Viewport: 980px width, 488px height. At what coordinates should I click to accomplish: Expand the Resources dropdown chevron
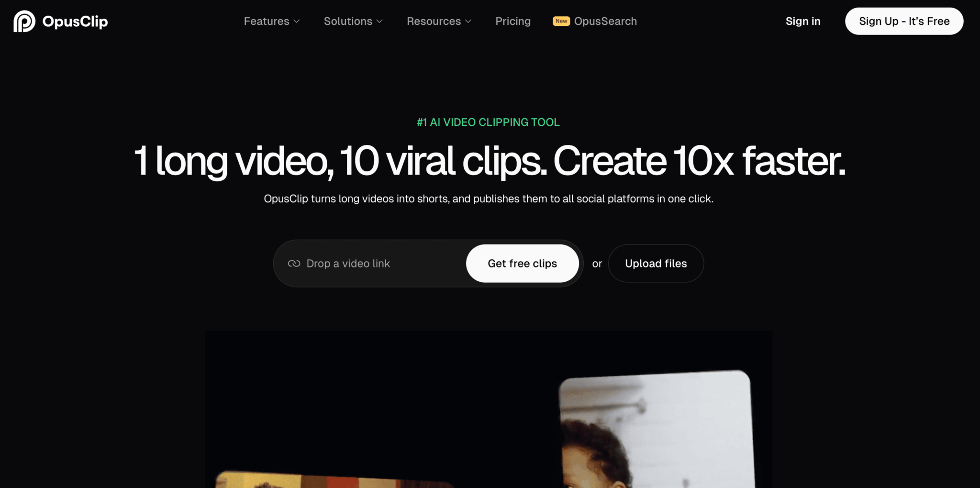pos(468,22)
